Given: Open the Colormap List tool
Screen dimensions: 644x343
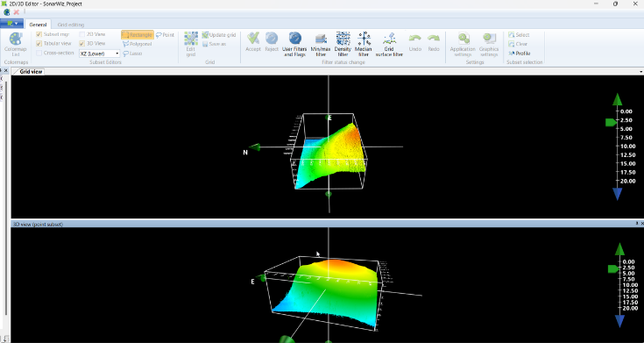Looking at the screenshot, I should (16, 45).
